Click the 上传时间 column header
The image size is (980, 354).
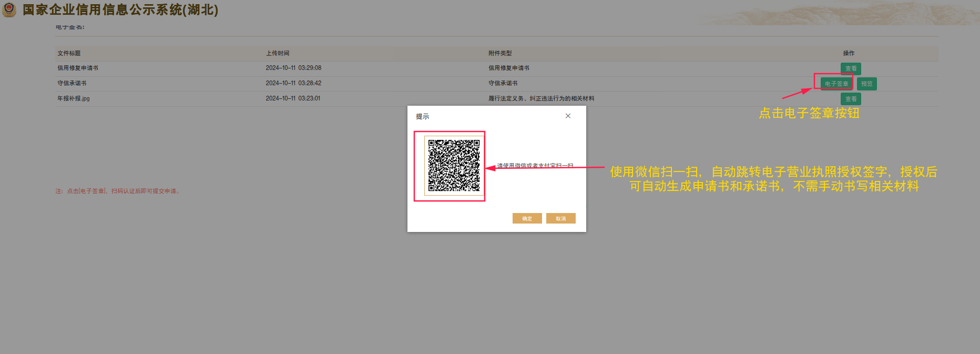point(278,53)
